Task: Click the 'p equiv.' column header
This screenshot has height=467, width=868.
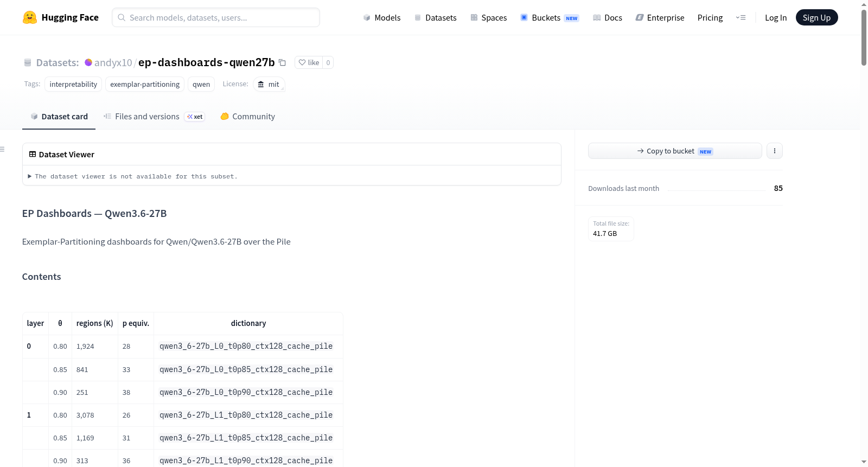Action: point(136,323)
